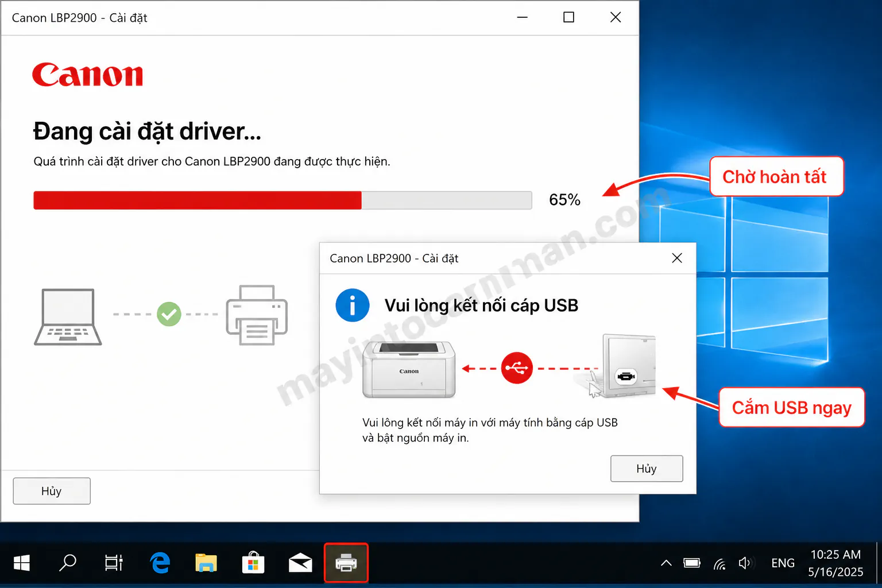Click the main window title "Canon LBP2900 - Cài đặt"
This screenshot has height=588, width=882.
click(x=79, y=18)
